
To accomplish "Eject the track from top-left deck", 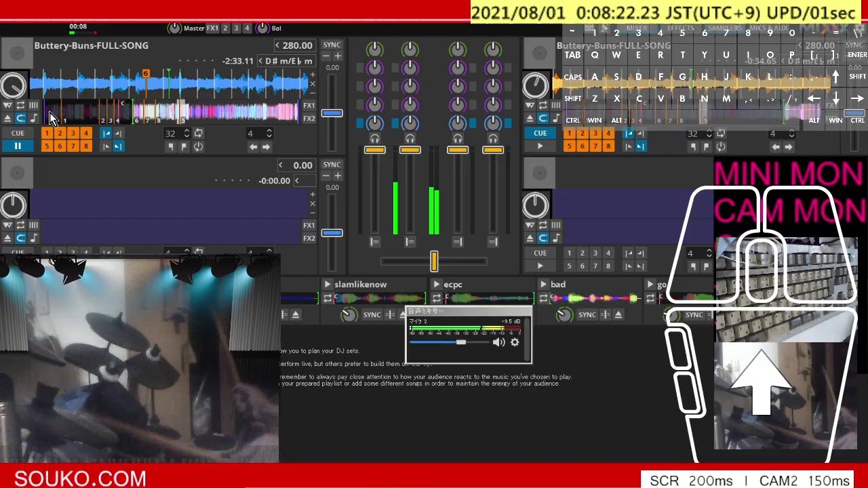I will pos(7,119).
